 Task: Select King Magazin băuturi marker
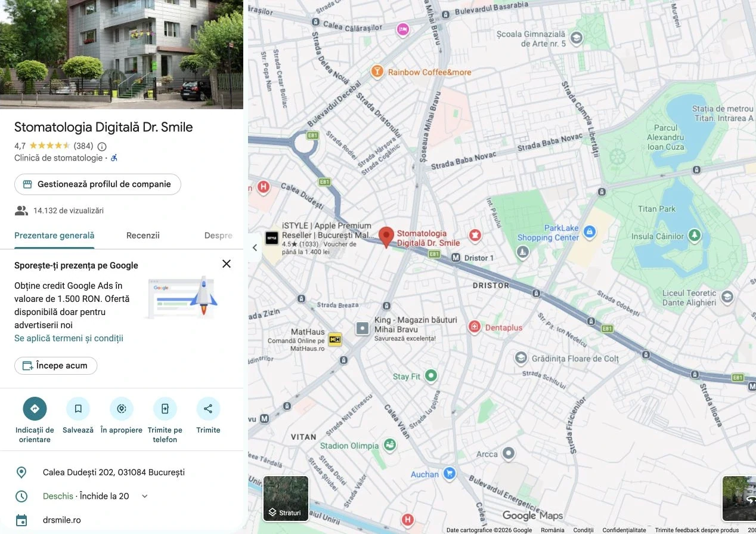coord(363,328)
